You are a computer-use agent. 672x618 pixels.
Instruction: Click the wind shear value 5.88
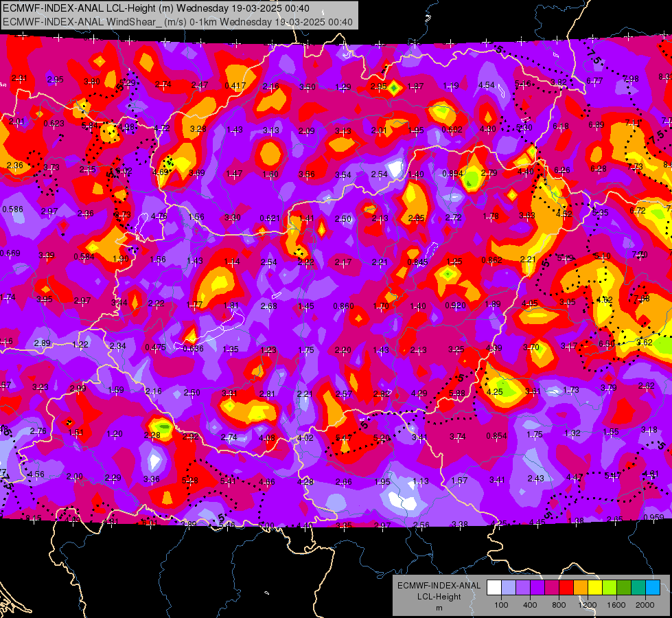[457, 393]
